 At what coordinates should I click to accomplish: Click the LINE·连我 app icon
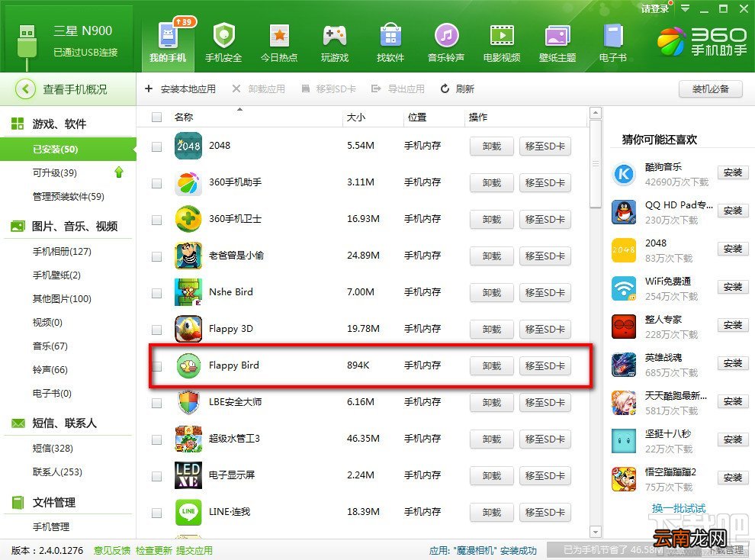(x=188, y=512)
